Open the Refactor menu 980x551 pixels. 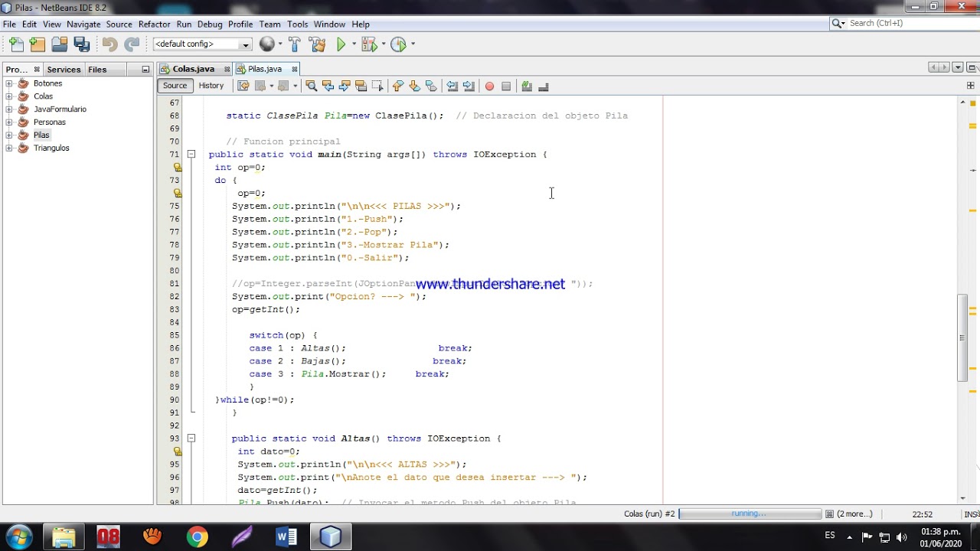point(154,24)
